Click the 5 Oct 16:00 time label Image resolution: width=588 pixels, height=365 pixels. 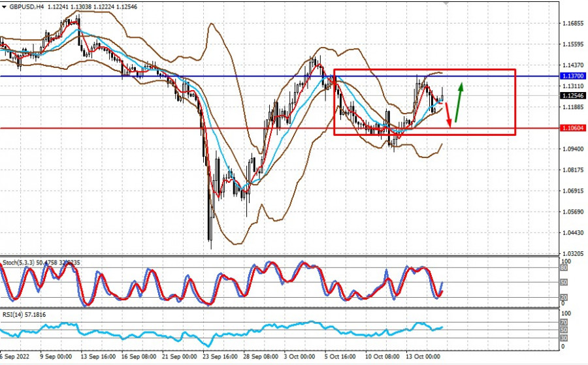tap(340, 357)
